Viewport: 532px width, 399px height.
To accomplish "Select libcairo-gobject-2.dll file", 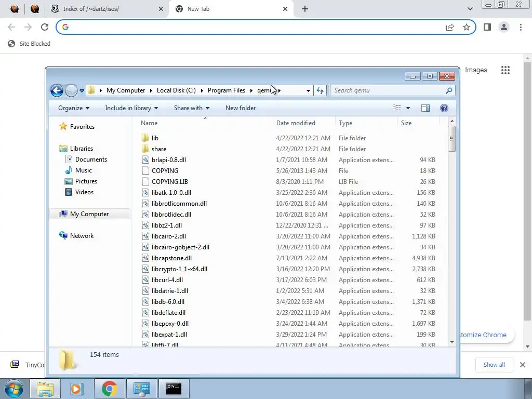I will point(180,247).
